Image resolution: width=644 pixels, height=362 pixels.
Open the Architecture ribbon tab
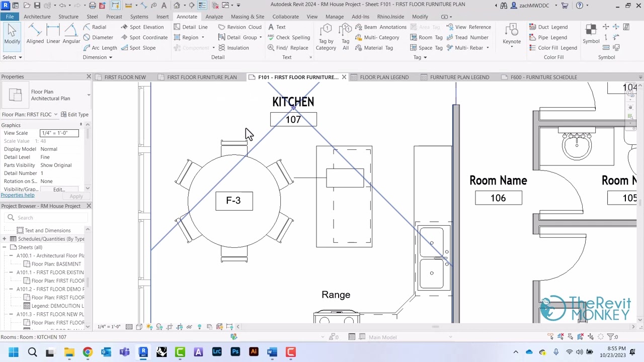[x=37, y=17]
